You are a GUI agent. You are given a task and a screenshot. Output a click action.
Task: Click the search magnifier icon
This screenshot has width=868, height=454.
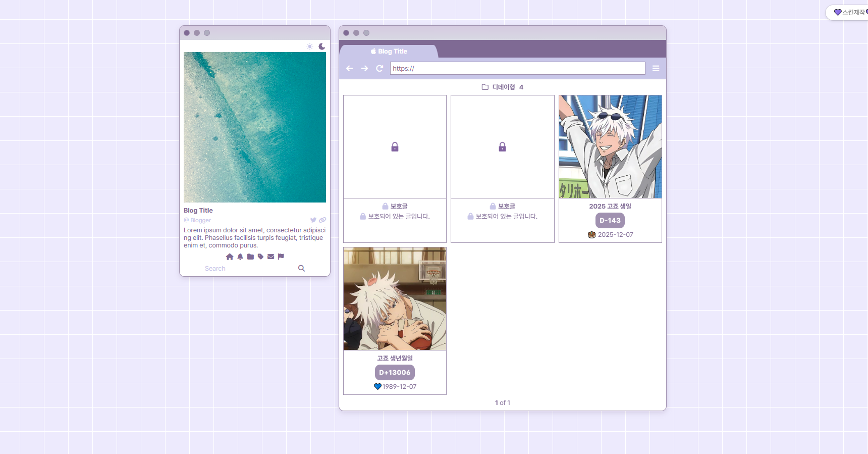click(x=301, y=268)
